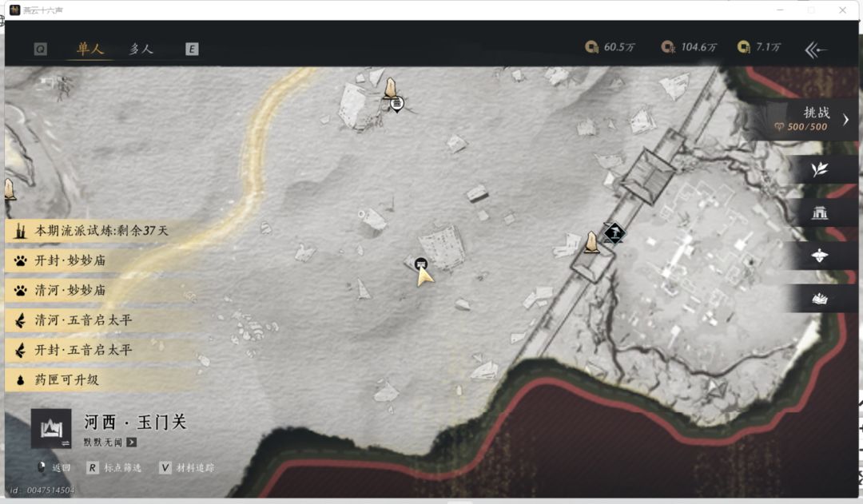The width and height of the screenshot is (863, 504).
Task: Expand the chevron beside 挑战
Action: coord(846,119)
